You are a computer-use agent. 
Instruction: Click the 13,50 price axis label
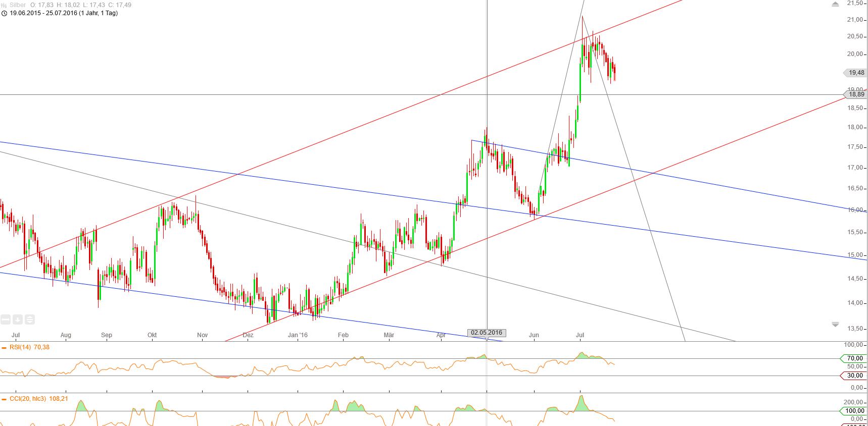(x=855, y=329)
